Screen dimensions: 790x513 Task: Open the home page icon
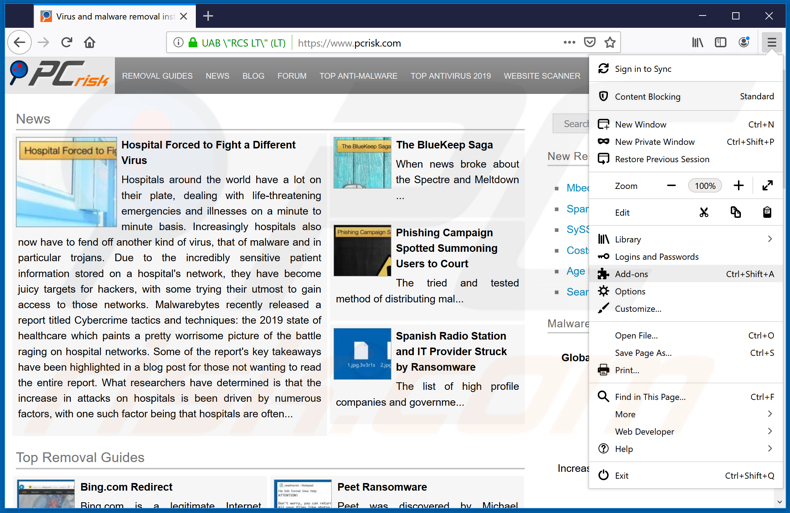click(x=90, y=43)
